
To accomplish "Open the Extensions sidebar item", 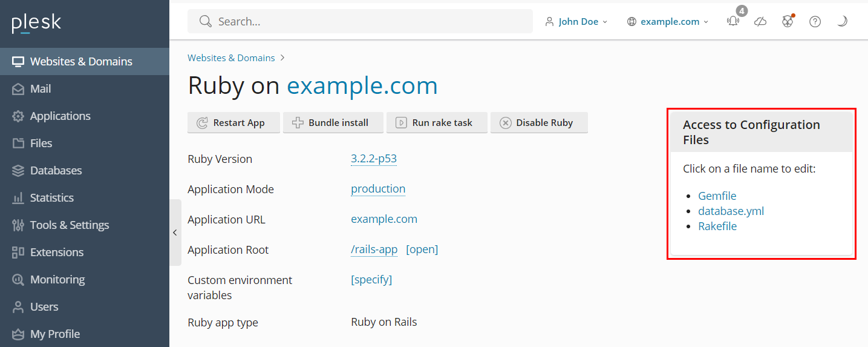I will point(57,253).
